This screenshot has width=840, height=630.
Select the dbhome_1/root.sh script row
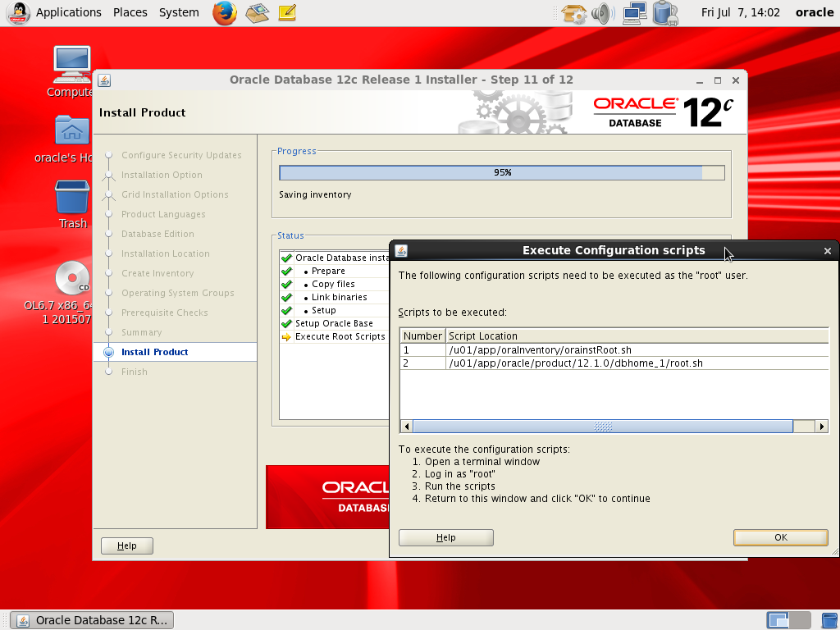coord(614,363)
